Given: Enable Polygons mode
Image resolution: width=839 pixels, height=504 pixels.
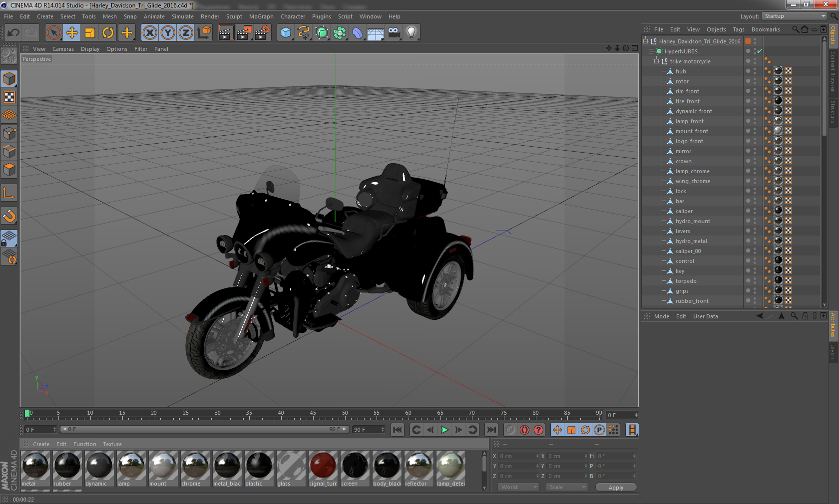Looking at the screenshot, I should [9, 170].
